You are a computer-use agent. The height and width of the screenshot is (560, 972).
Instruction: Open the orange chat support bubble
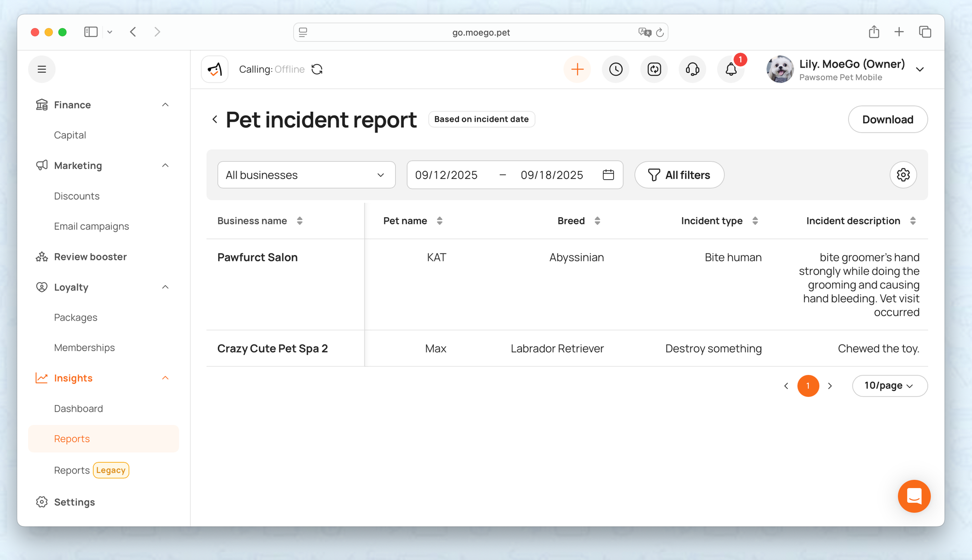click(914, 496)
